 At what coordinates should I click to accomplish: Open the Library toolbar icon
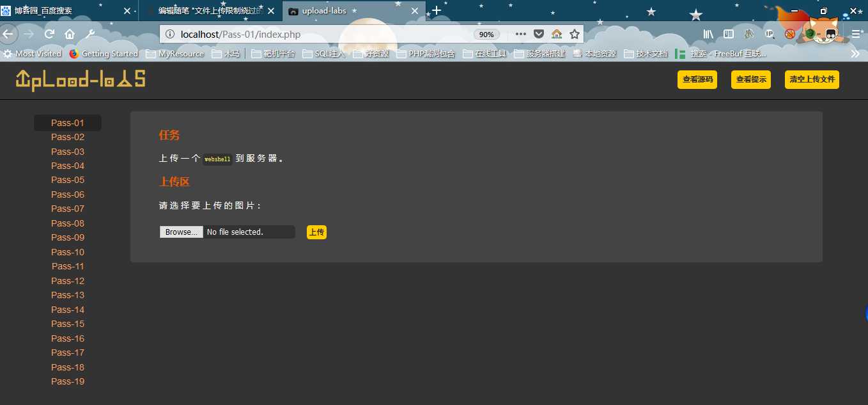[x=708, y=34]
